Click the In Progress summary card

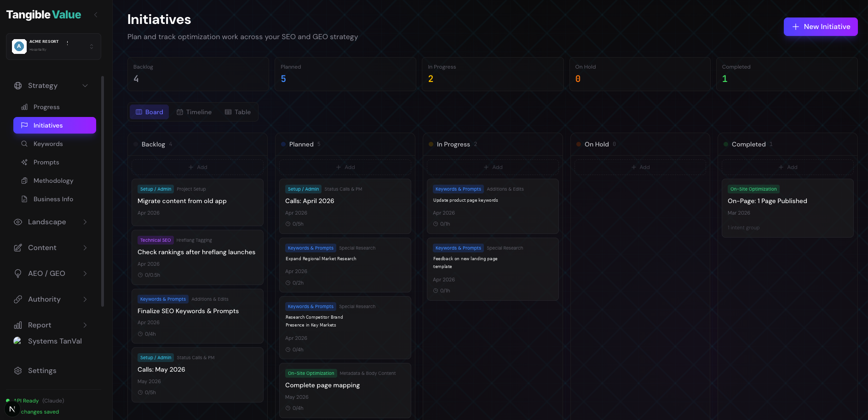493,74
